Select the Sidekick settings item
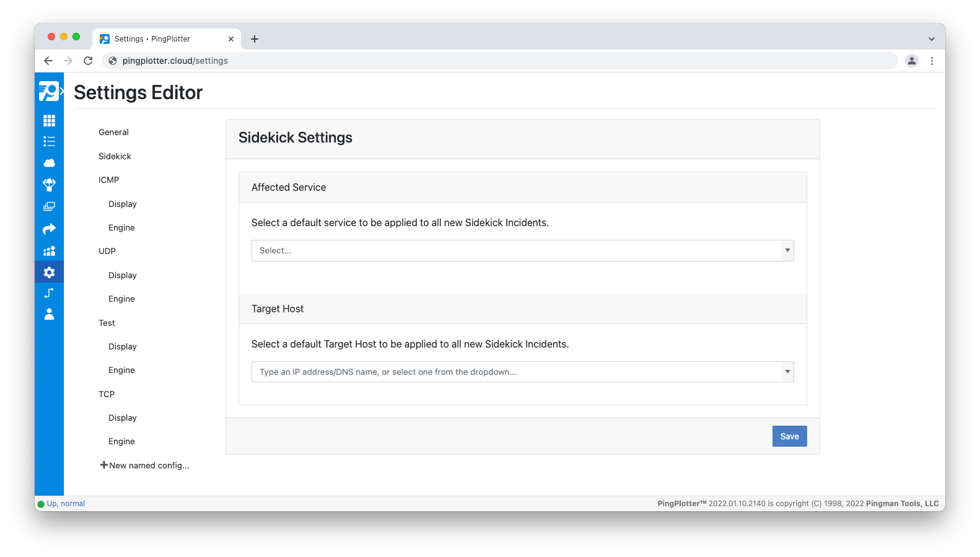 pos(115,156)
